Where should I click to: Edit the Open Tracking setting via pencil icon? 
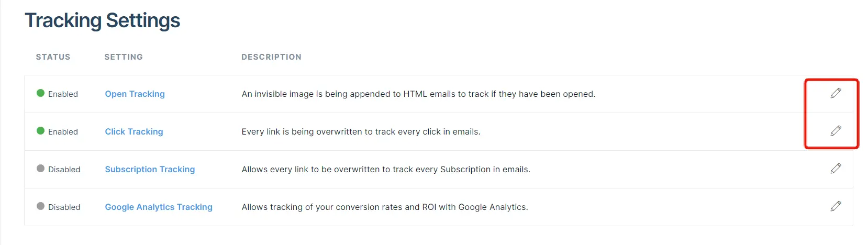point(836,93)
